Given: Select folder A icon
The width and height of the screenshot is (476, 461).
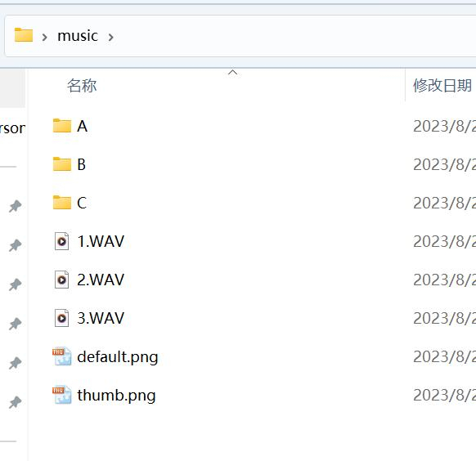Looking at the screenshot, I should [x=62, y=126].
